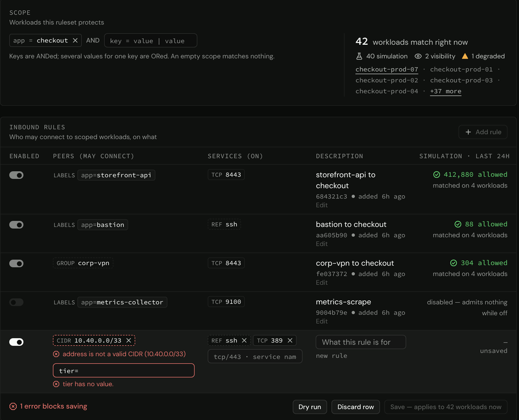Click Discard row button
This screenshot has height=420, width=519.
pos(356,407)
